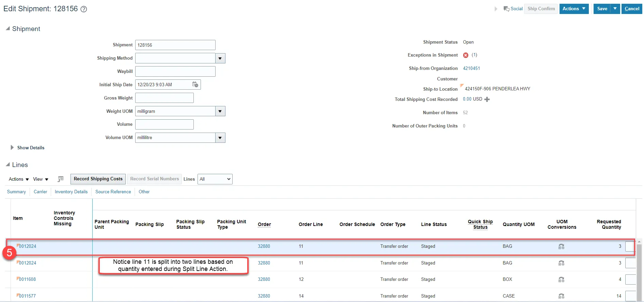644x302 pixels.
Task: Open the Weight UOM dropdown
Action: pyautogui.click(x=220, y=111)
